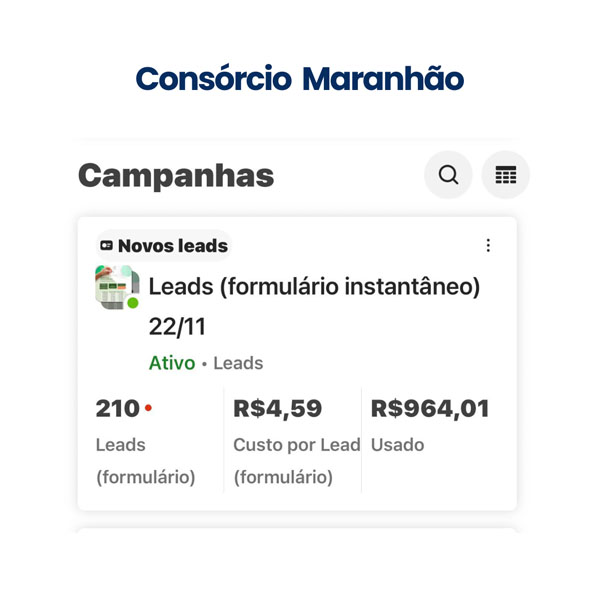Viewport: 600px width, 600px height.
Task: Click the Custo por Lead label
Action: [x=296, y=445]
